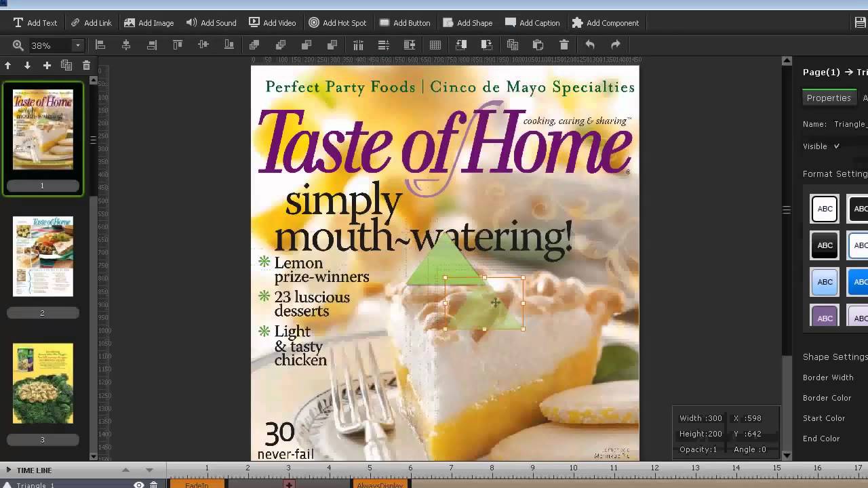Click the first page import icon left of copy
This screenshot has height=488, width=868.
pyautogui.click(x=461, y=45)
